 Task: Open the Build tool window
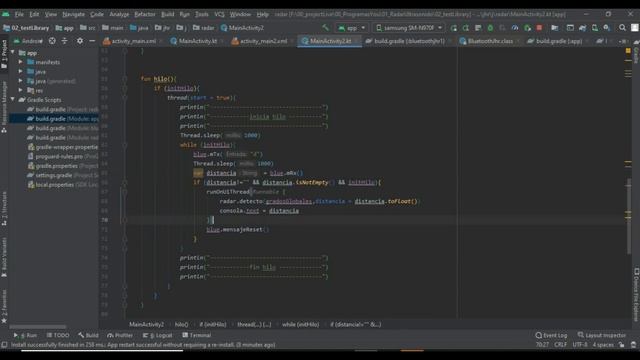(88, 335)
